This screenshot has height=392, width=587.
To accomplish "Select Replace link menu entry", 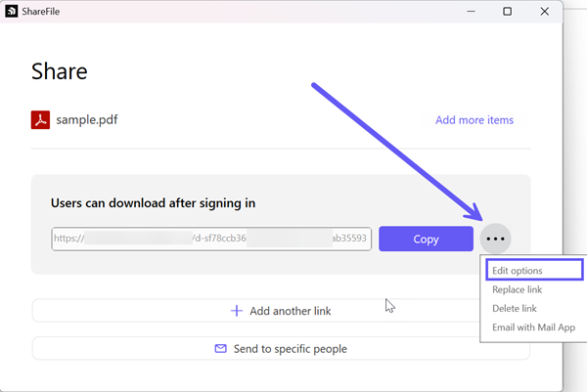I will pyautogui.click(x=517, y=289).
